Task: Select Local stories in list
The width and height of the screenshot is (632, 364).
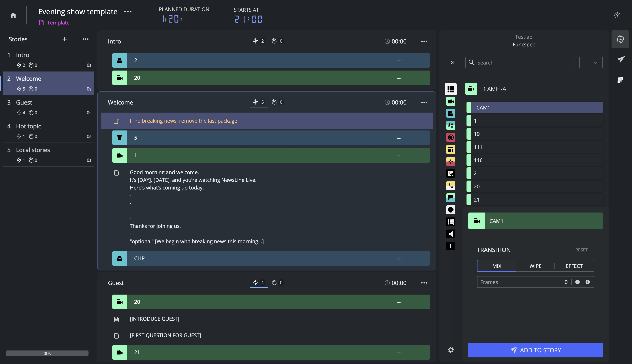Action: (x=48, y=155)
